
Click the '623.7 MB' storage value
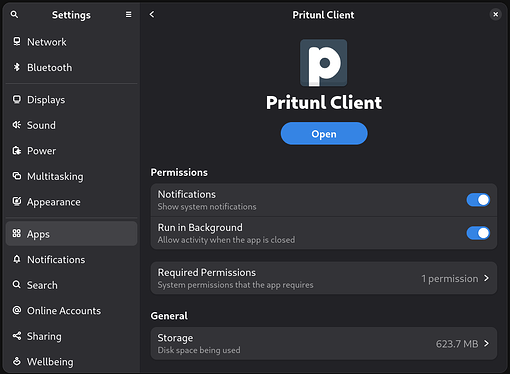(x=457, y=344)
